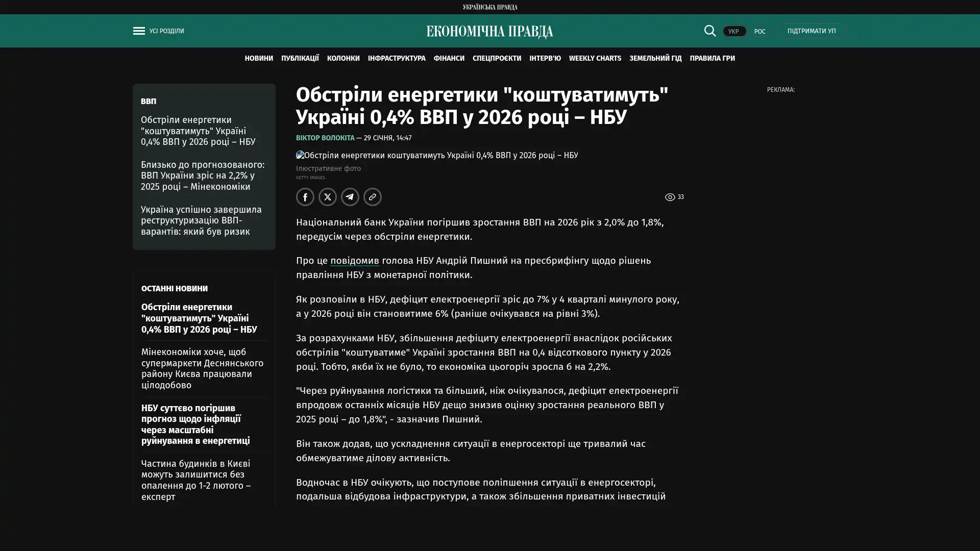
Task: Click the Підтримати УП button
Action: (x=811, y=31)
